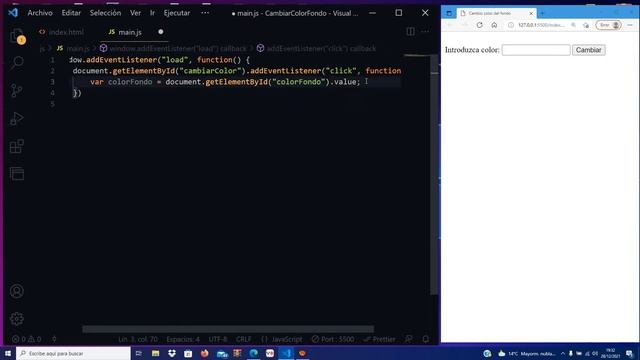The image size is (640, 360).
Task: Open the Ejecutar menu
Action: (177, 13)
